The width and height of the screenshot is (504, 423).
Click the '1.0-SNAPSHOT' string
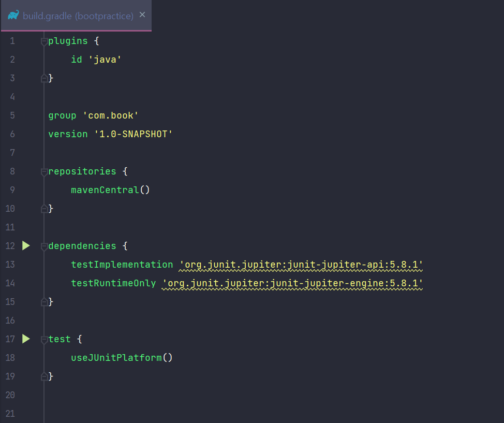(x=134, y=134)
